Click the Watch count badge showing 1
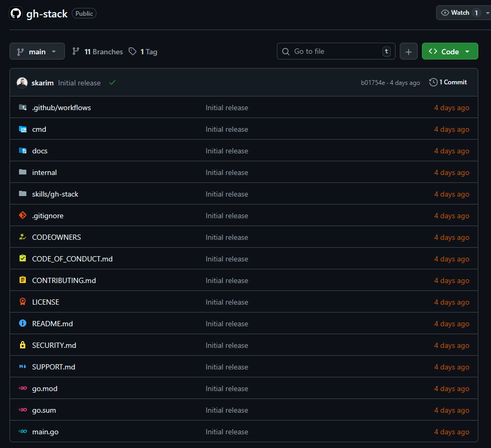This screenshot has width=491, height=448. (x=476, y=13)
